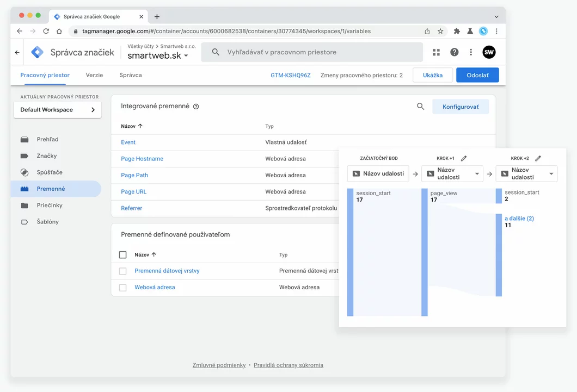577x392 pixels.
Task: Select Premenné in sidebar
Action: point(56,189)
